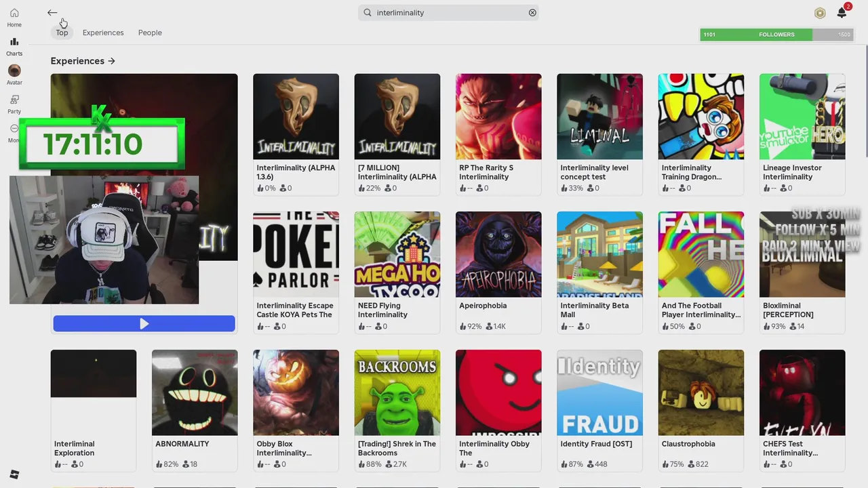Click the Claustrophobia title text

point(688,444)
